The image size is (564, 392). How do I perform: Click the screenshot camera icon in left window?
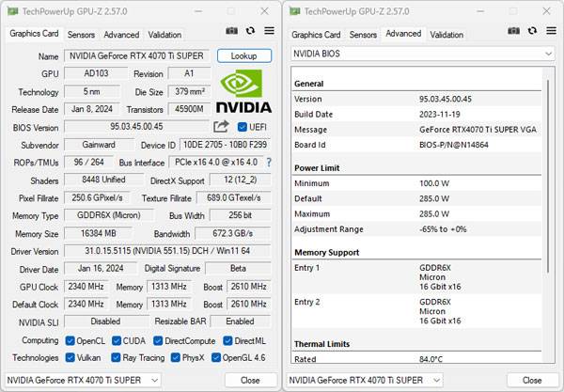pyautogui.click(x=231, y=31)
